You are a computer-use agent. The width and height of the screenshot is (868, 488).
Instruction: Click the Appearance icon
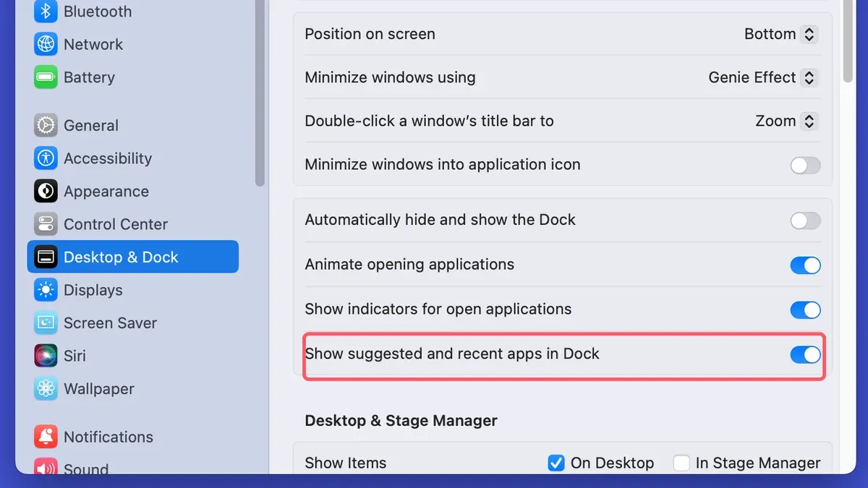coord(46,192)
